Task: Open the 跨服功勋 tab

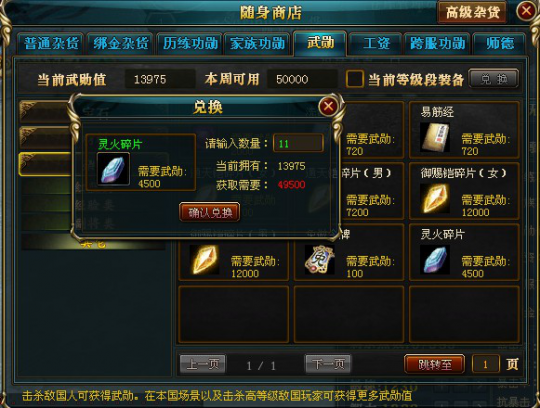Action: [437, 44]
